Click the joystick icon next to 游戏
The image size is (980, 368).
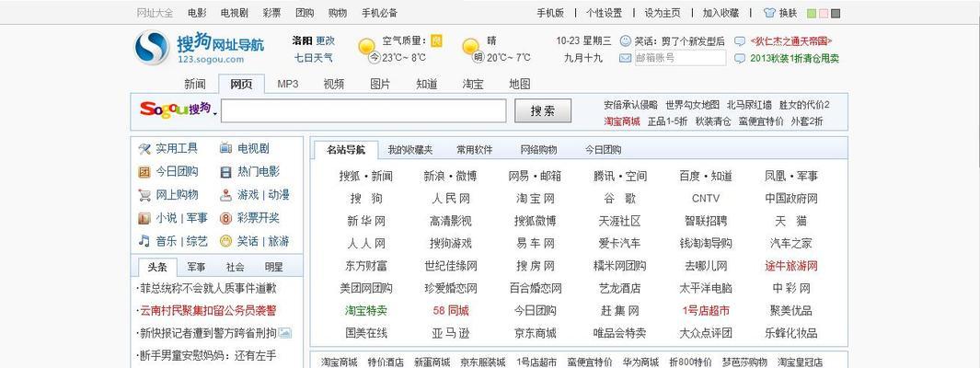(226, 195)
